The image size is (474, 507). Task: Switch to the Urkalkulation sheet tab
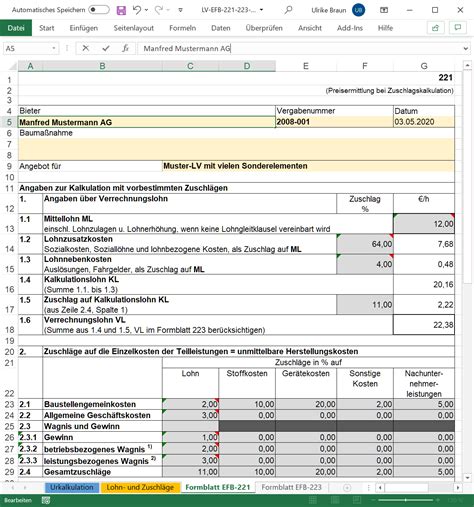72,487
